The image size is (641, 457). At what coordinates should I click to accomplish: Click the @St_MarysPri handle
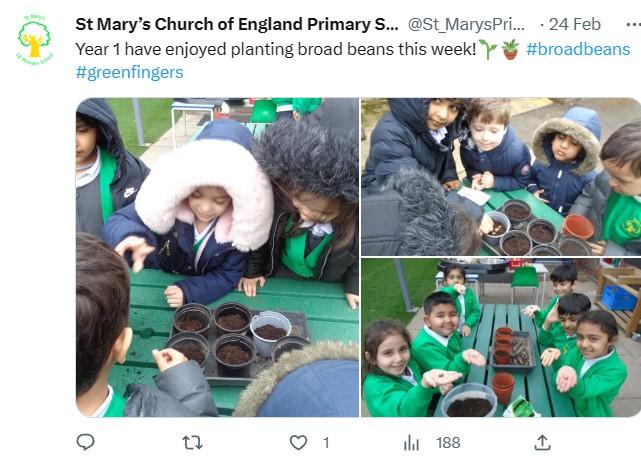point(467,24)
